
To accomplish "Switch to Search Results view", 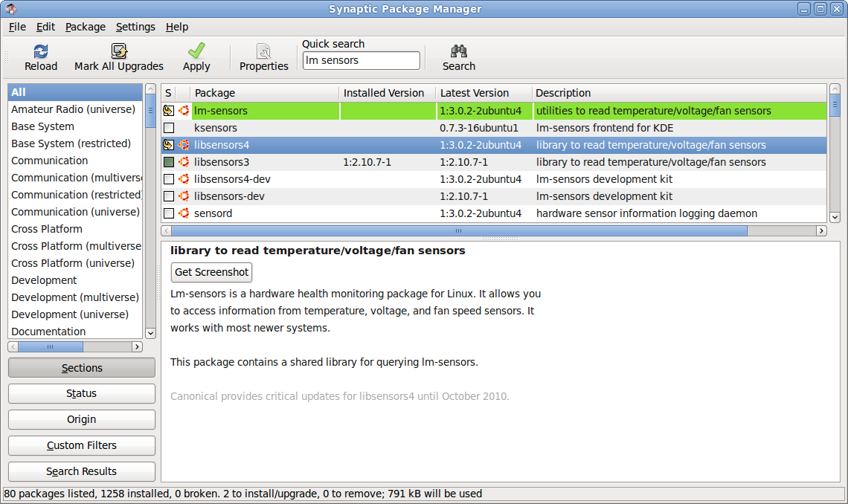I will 81,471.
